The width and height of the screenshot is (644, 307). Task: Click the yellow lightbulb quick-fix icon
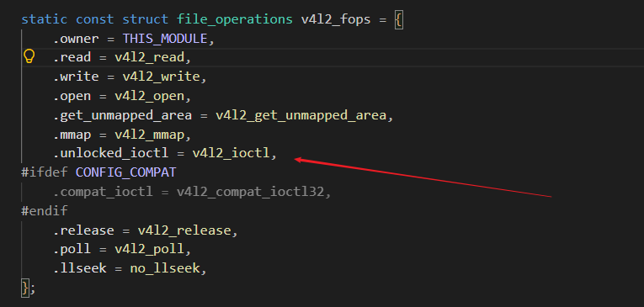(29, 56)
